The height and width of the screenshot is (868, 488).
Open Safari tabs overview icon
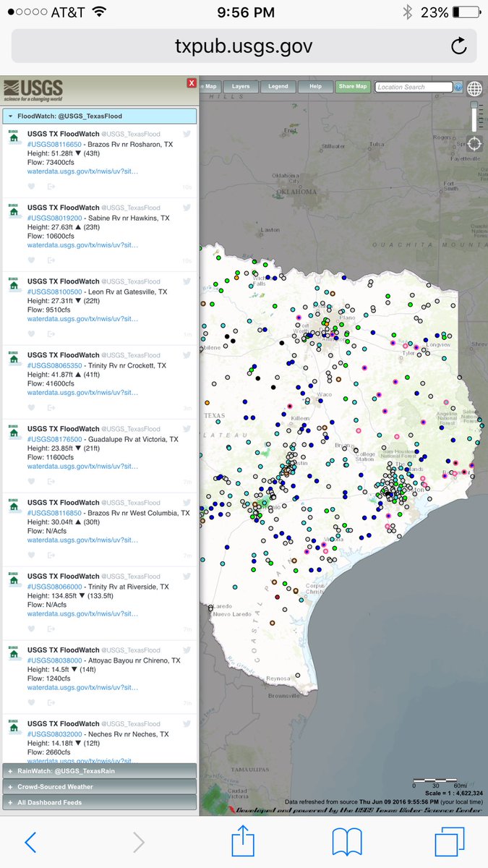tap(449, 842)
